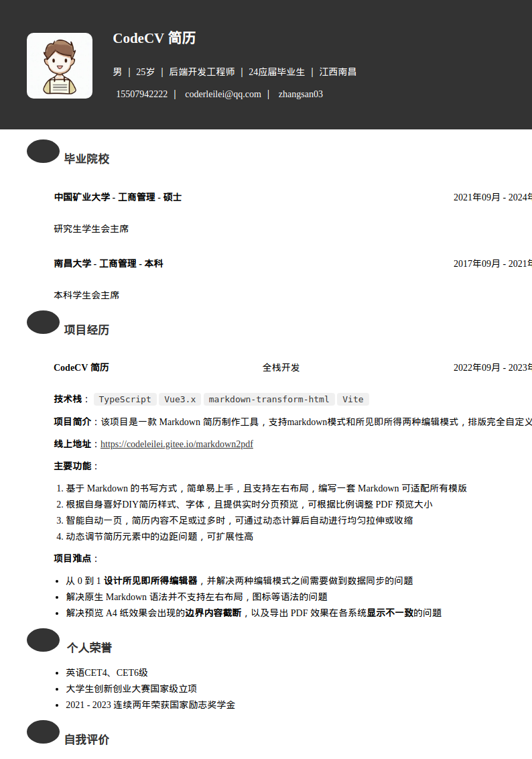Click the dark oval beside 个人荣誉
532x759 pixels.
coord(43,640)
